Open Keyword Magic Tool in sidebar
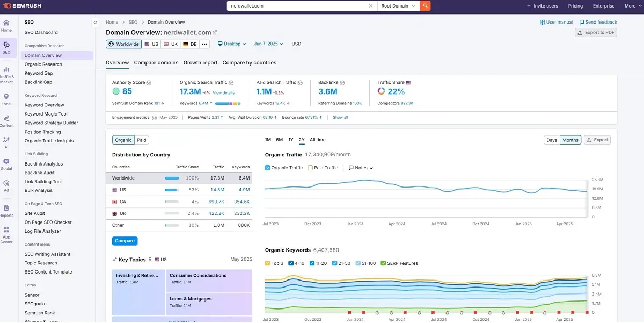 [x=46, y=114]
